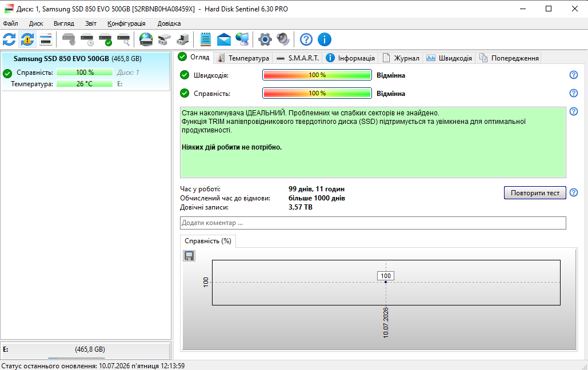Save the health graph with floppy icon

pyautogui.click(x=189, y=256)
